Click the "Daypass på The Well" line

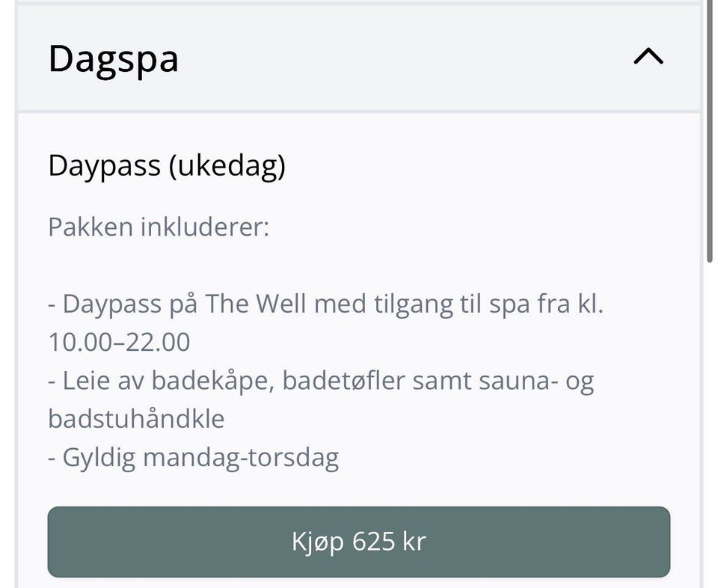point(325,304)
